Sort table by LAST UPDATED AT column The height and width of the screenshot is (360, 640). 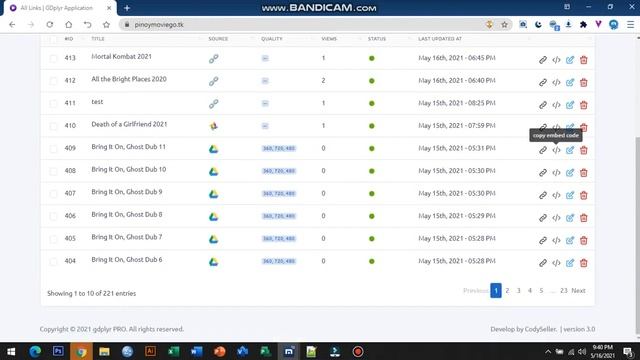pos(440,39)
